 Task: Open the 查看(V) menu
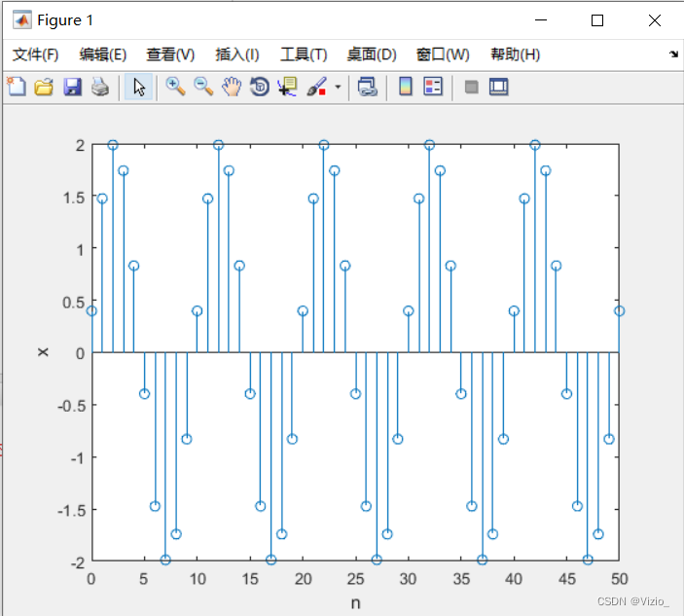click(170, 54)
